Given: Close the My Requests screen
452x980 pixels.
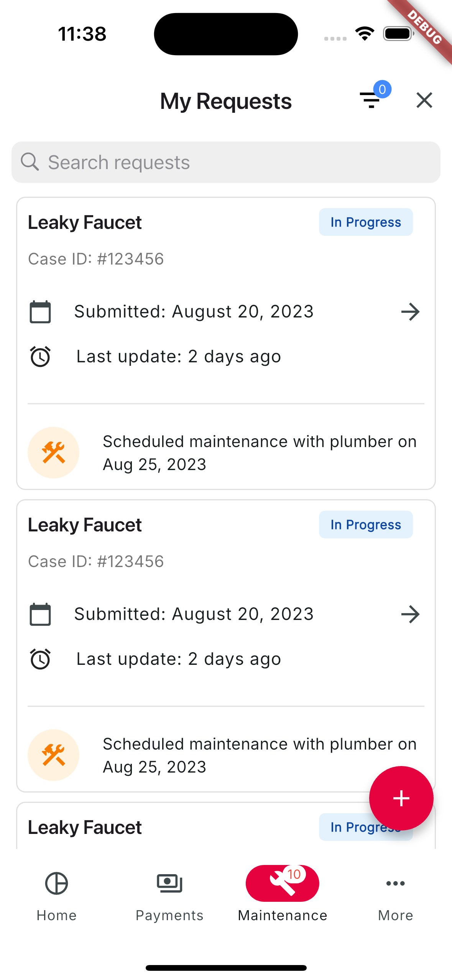Looking at the screenshot, I should (424, 100).
